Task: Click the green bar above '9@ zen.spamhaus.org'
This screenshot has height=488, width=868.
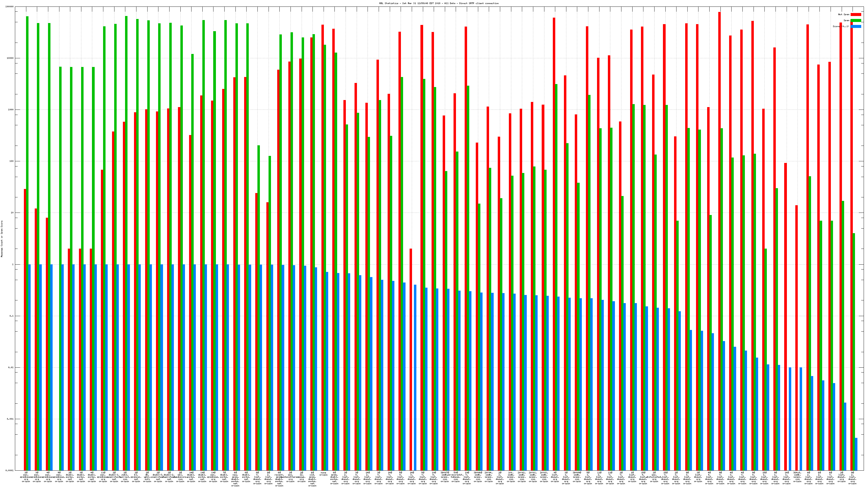Action: tap(60, 268)
